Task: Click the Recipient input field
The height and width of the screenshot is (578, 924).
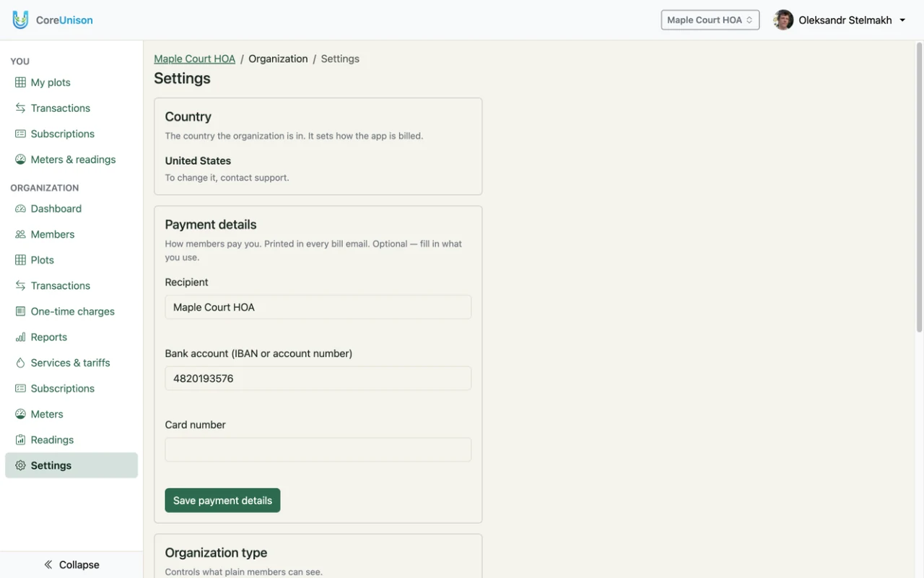Action: (318, 307)
